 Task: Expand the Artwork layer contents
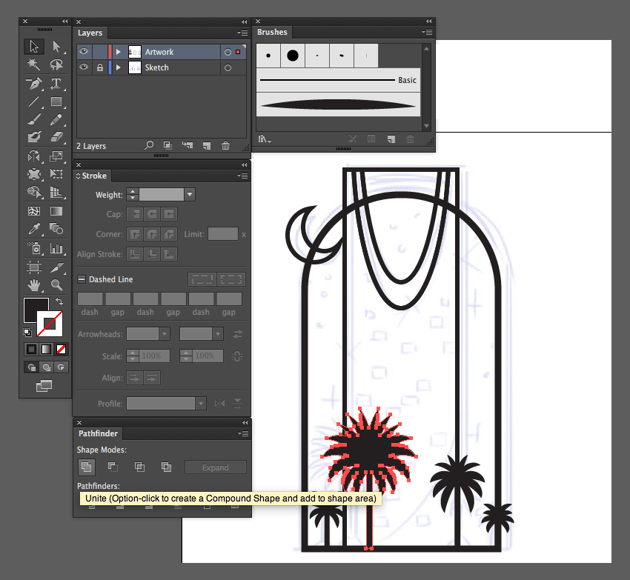119,52
